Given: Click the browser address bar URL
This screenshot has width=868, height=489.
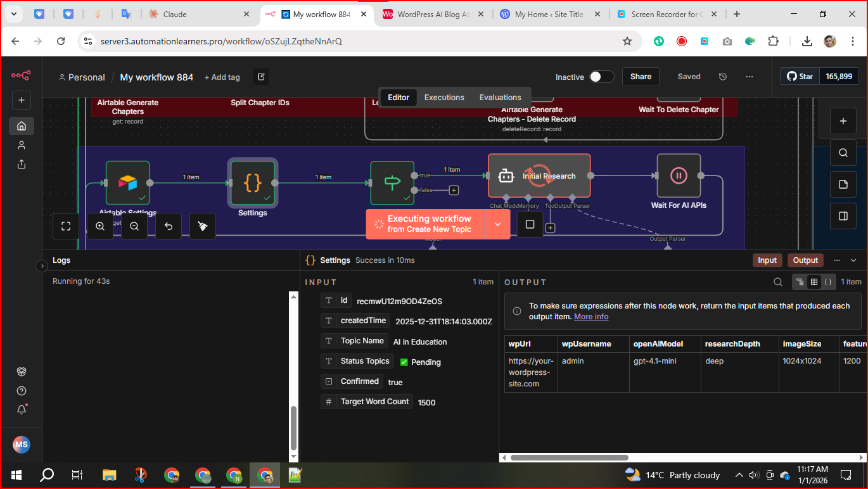Looking at the screenshot, I should (221, 41).
